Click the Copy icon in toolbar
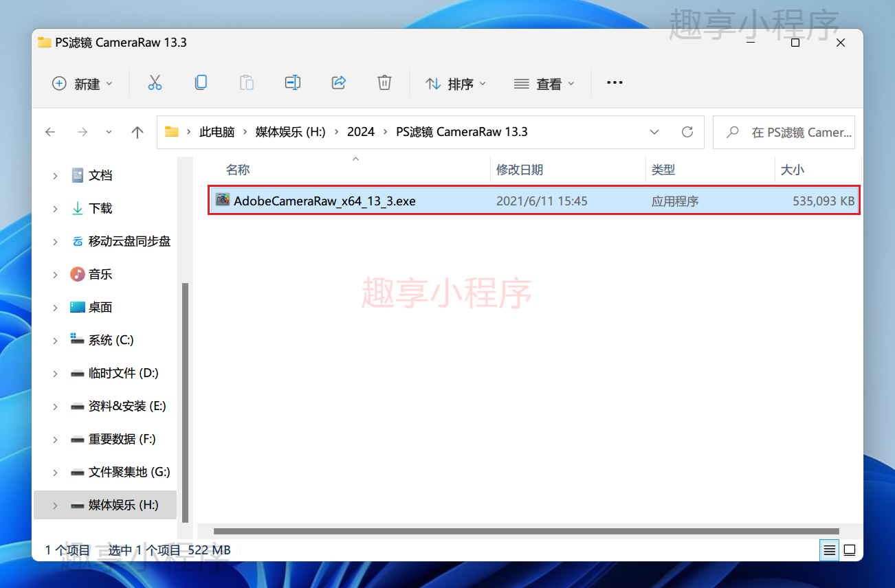 [x=201, y=83]
